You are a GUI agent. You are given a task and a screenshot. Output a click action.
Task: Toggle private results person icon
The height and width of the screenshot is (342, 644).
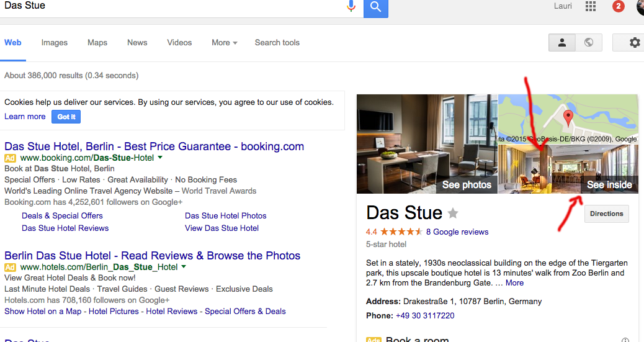coord(562,42)
